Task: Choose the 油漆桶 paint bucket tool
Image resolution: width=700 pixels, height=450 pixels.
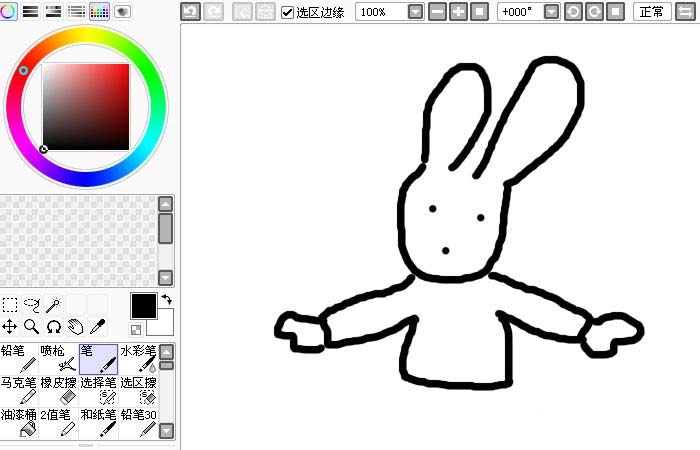Action: tap(19, 421)
